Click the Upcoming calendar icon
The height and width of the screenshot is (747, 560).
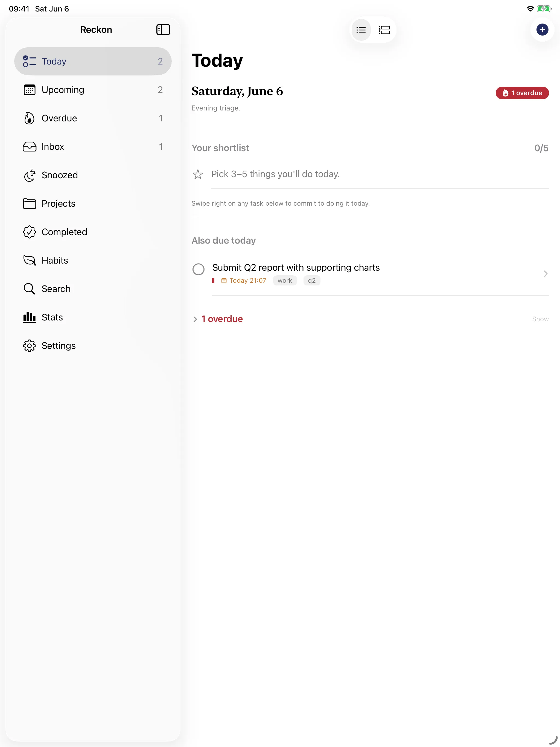click(x=29, y=90)
